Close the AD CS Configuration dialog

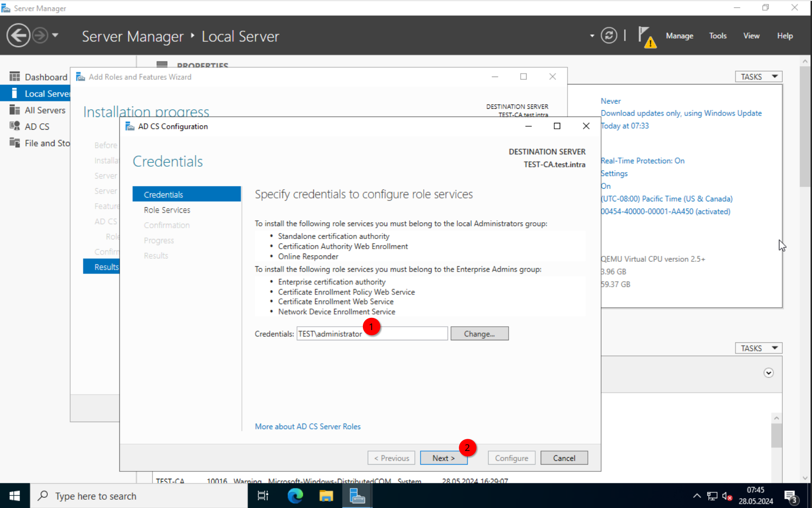(586, 126)
